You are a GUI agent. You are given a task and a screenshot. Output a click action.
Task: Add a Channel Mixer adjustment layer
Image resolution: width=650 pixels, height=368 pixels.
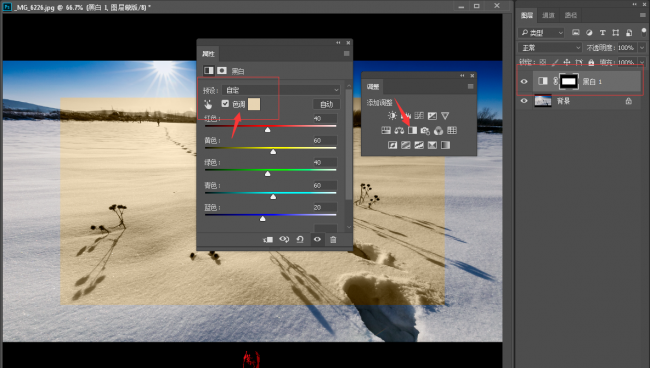[x=439, y=131]
